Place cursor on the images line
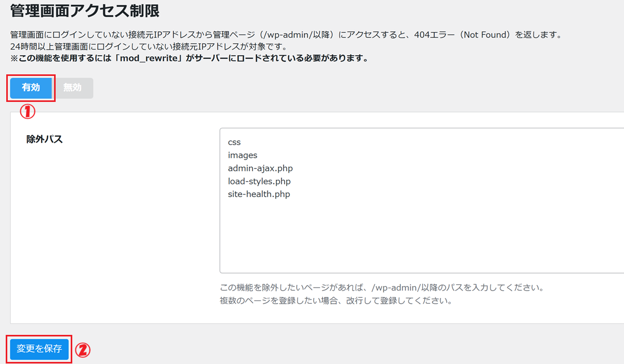Screen dimensions: 624x364 [242, 155]
